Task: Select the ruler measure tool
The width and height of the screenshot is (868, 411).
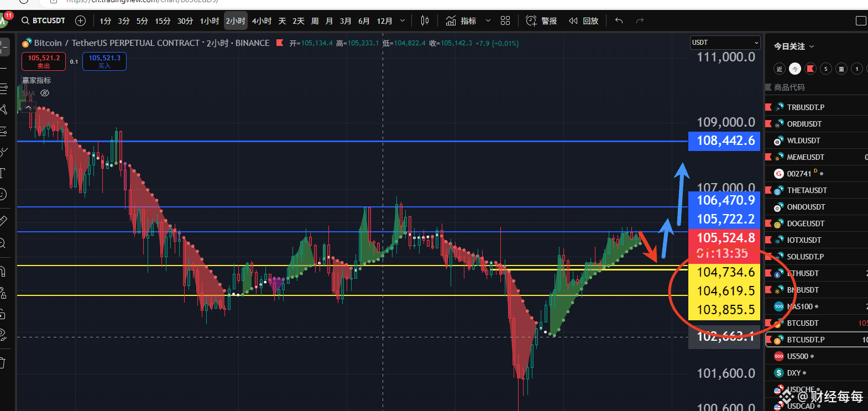Action: (x=3, y=221)
